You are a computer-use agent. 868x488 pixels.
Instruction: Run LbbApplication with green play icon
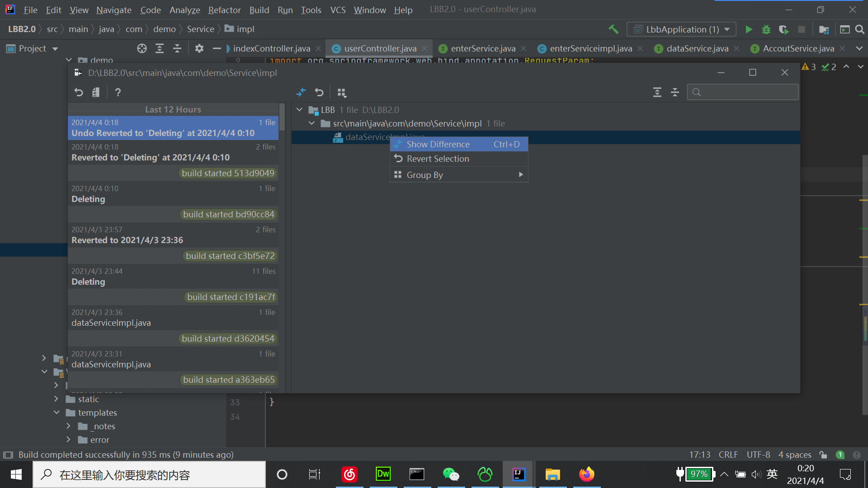click(749, 29)
